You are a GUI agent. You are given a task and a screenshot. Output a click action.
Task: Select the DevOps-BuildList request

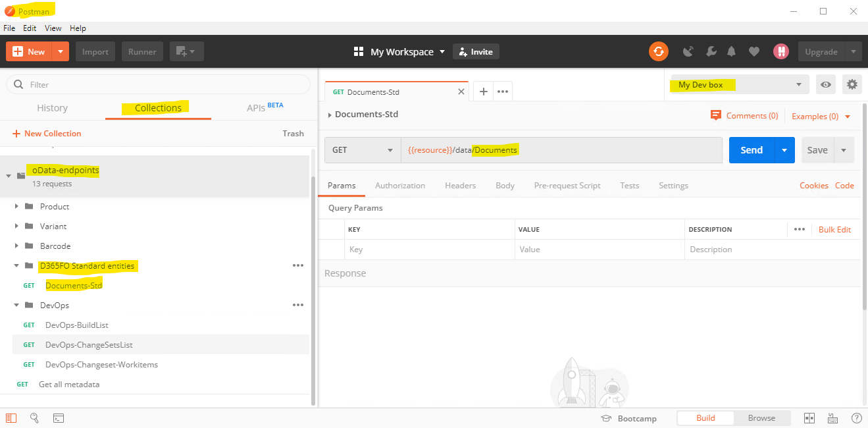coord(76,325)
